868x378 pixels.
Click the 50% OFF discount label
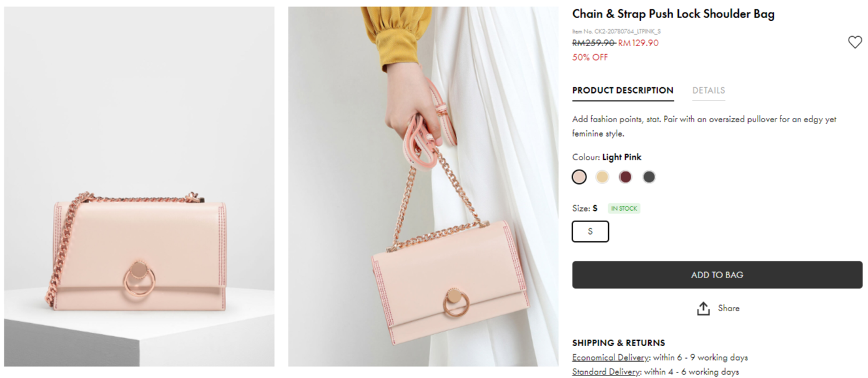point(589,57)
